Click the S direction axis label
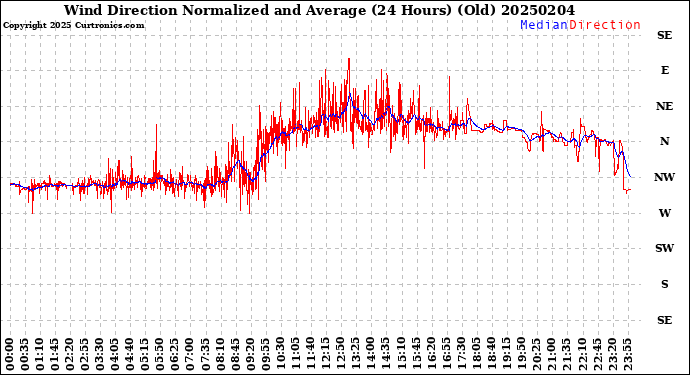This screenshot has height=375, width=690. click(664, 284)
